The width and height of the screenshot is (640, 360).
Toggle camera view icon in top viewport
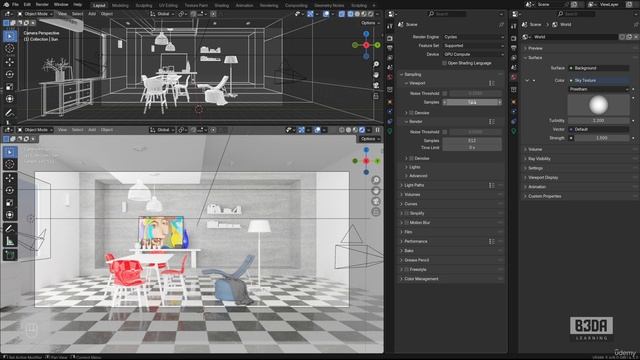(x=376, y=85)
